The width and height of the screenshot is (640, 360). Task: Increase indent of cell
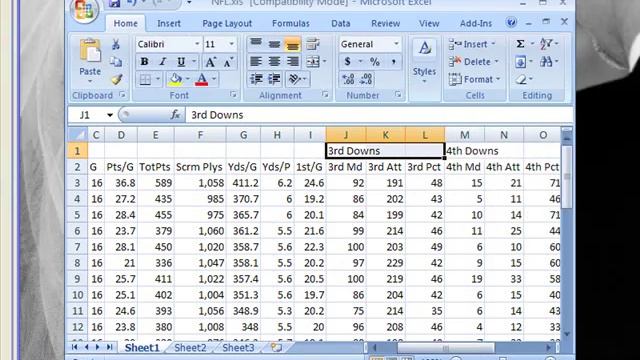[x=274, y=79]
